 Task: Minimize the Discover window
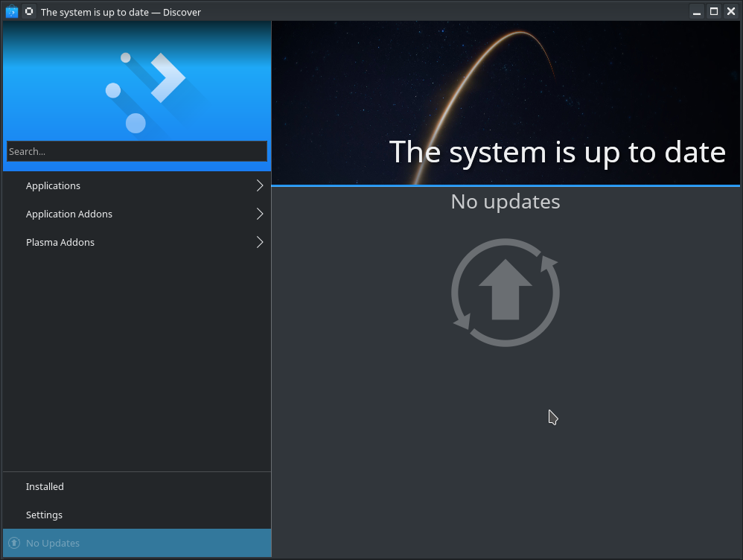[x=697, y=11]
